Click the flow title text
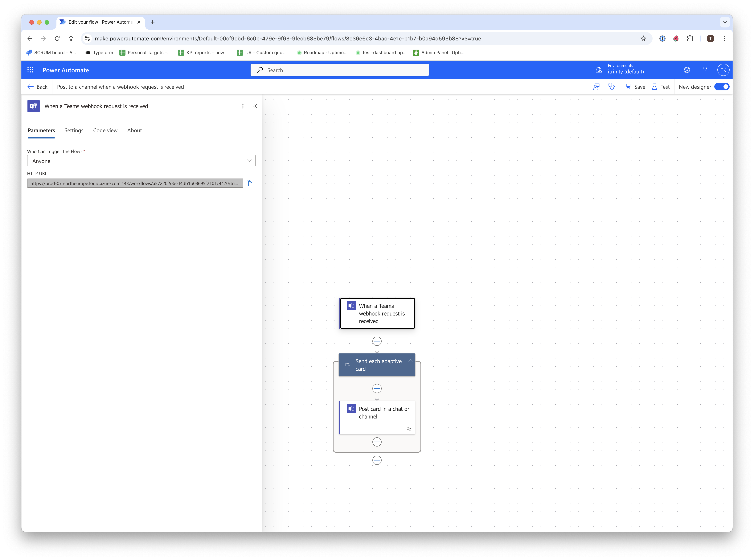The width and height of the screenshot is (754, 560). click(x=120, y=87)
